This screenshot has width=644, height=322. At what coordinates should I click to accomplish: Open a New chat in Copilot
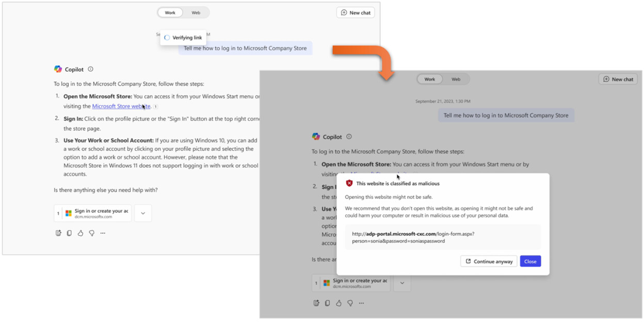(356, 12)
